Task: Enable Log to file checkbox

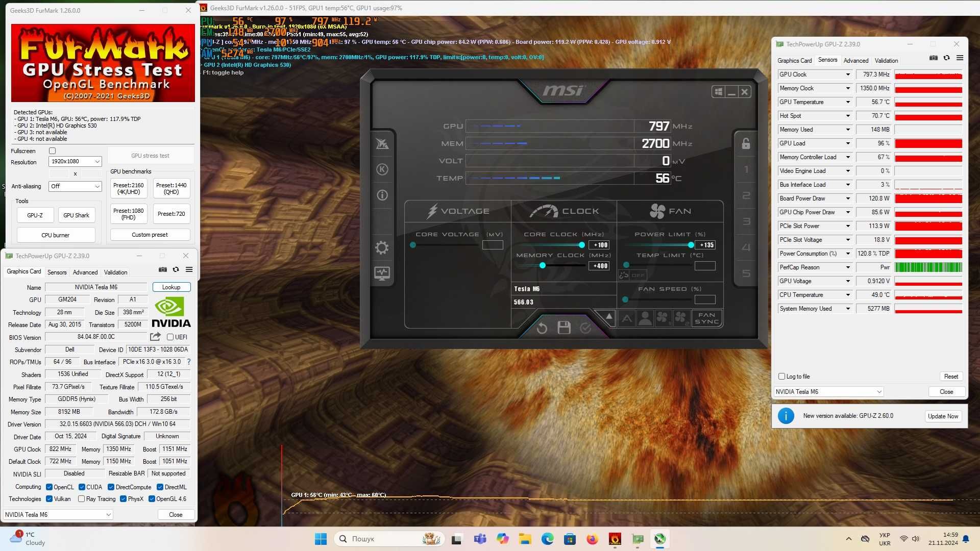Action: (x=781, y=377)
